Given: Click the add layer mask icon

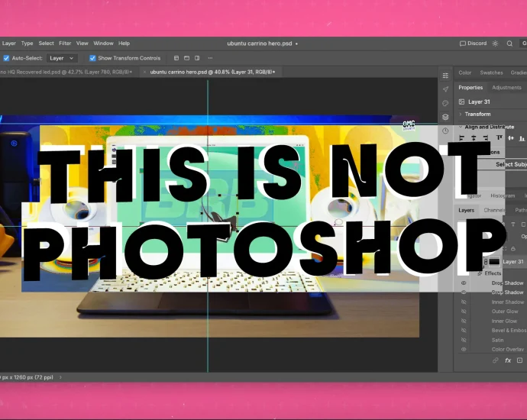Looking at the screenshot, I should click(519, 360).
